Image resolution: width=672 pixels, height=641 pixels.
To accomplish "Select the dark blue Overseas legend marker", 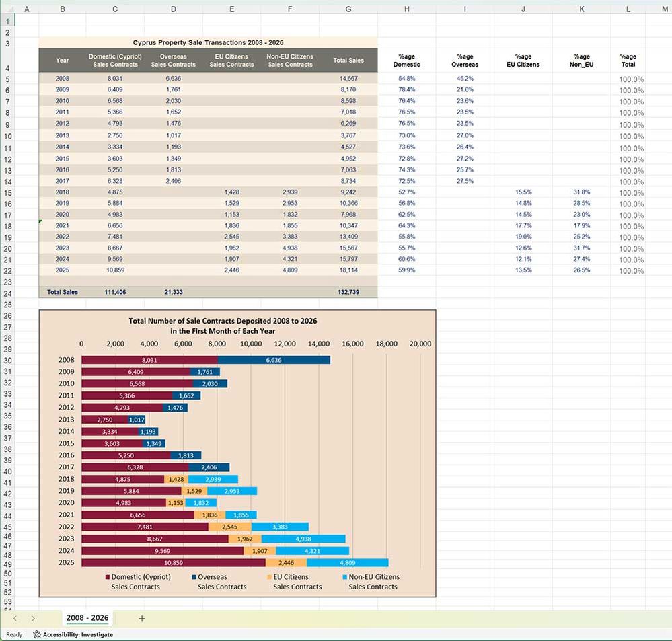I will pyautogui.click(x=194, y=577).
